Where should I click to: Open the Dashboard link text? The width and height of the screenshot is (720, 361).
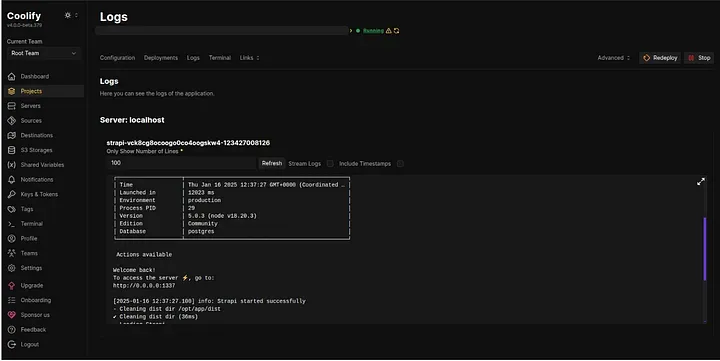click(x=35, y=77)
